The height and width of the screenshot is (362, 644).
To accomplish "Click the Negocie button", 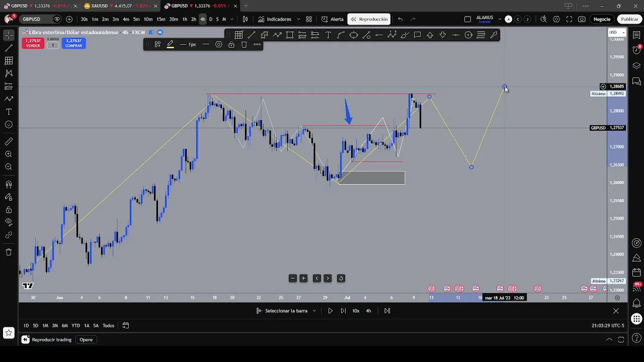I will 602,19.
